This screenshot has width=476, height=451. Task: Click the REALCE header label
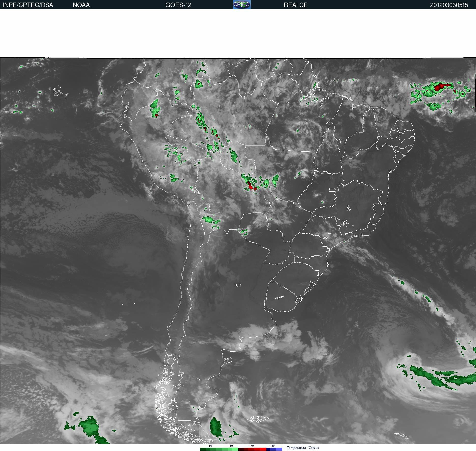pyautogui.click(x=296, y=5)
